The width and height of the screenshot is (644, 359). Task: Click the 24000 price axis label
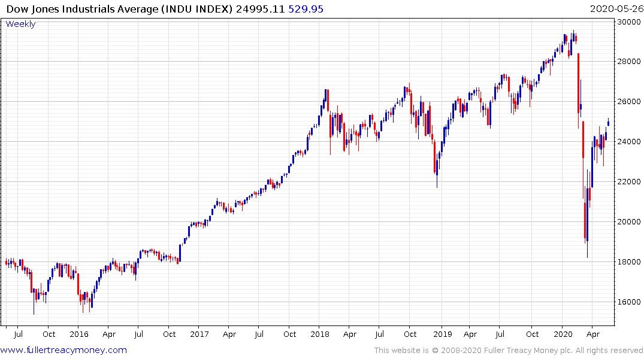[629, 142]
